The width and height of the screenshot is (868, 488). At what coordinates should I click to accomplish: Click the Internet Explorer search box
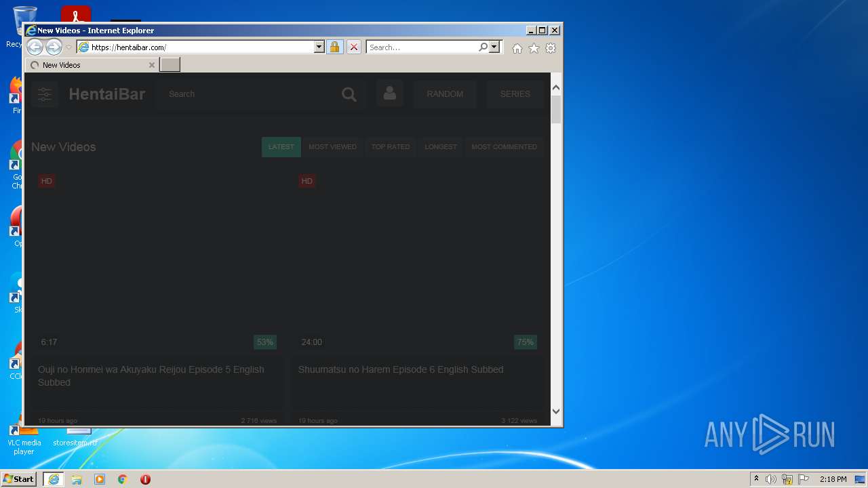coord(422,47)
